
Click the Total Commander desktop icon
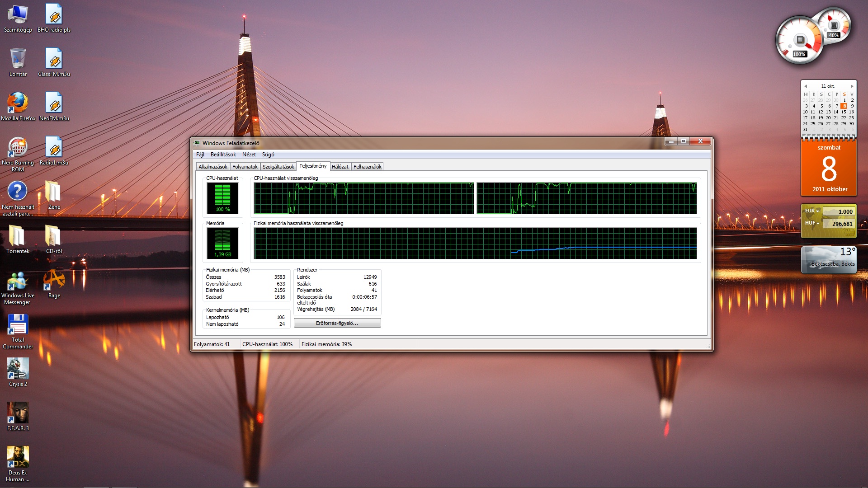[x=18, y=325]
